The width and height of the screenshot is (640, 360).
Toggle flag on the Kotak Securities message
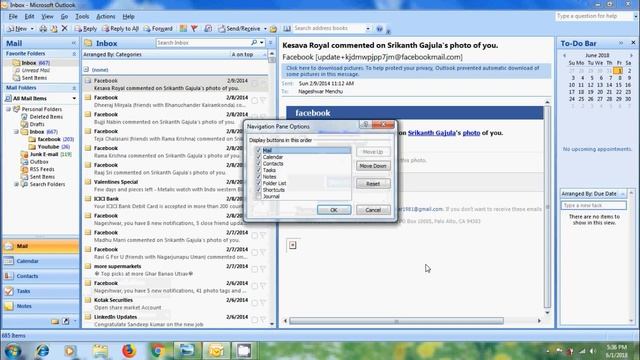pyautogui.click(x=263, y=303)
